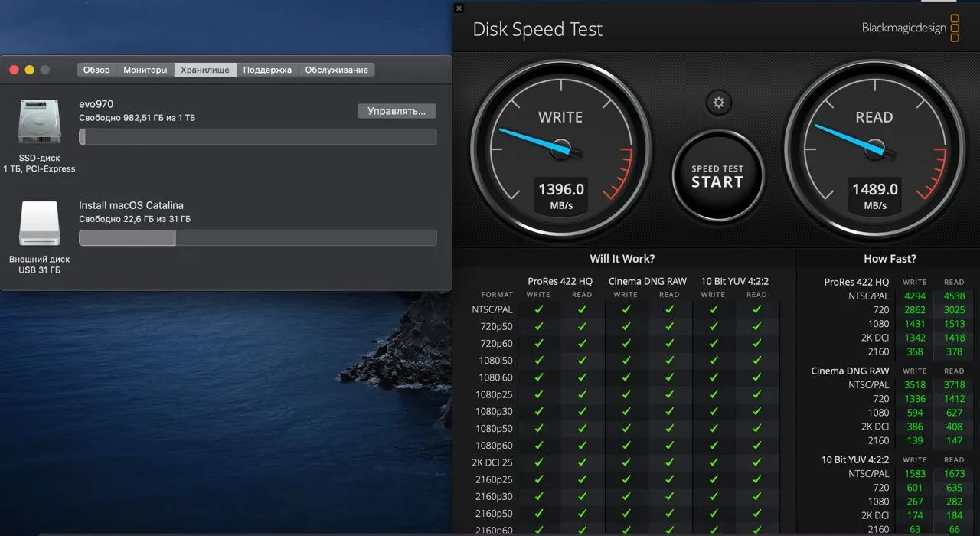The height and width of the screenshot is (536, 980).
Task: Click the NTSC/PAL format row label
Action: [x=492, y=309]
